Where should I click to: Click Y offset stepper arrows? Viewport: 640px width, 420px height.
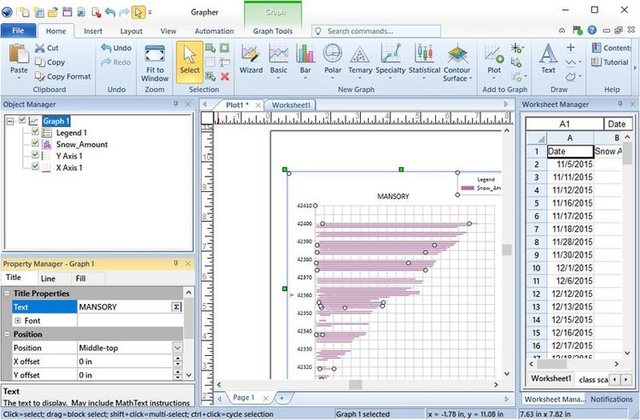(178, 375)
